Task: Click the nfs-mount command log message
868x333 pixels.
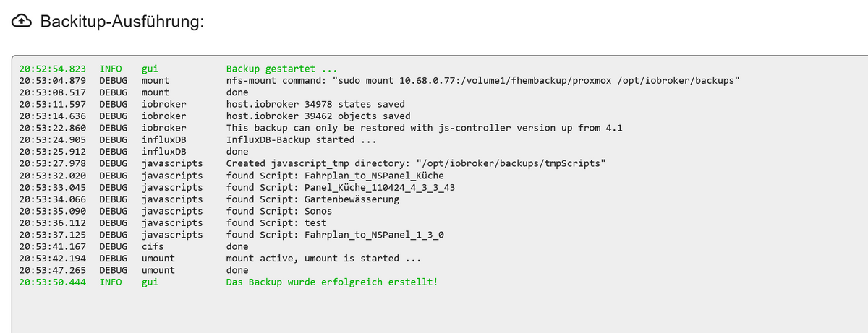Action: coord(483,81)
